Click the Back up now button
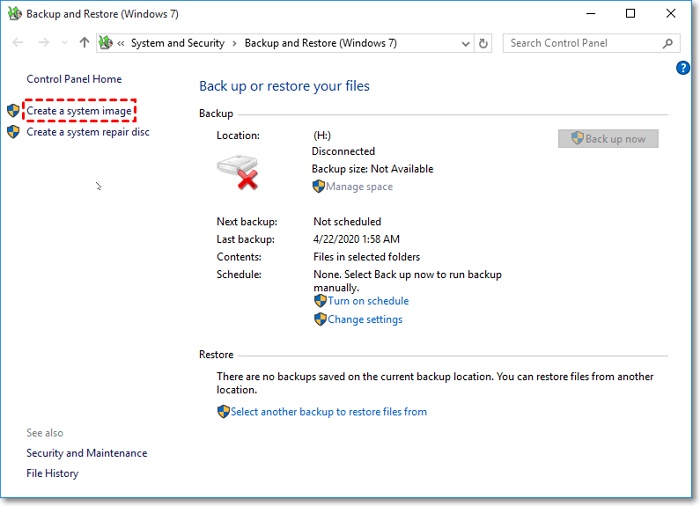The width and height of the screenshot is (700, 506). pos(608,138)
